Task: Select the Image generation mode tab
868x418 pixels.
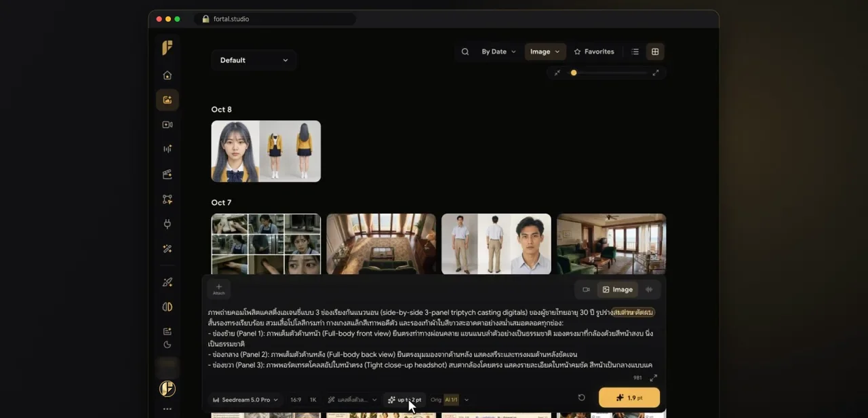Action: 618,290
